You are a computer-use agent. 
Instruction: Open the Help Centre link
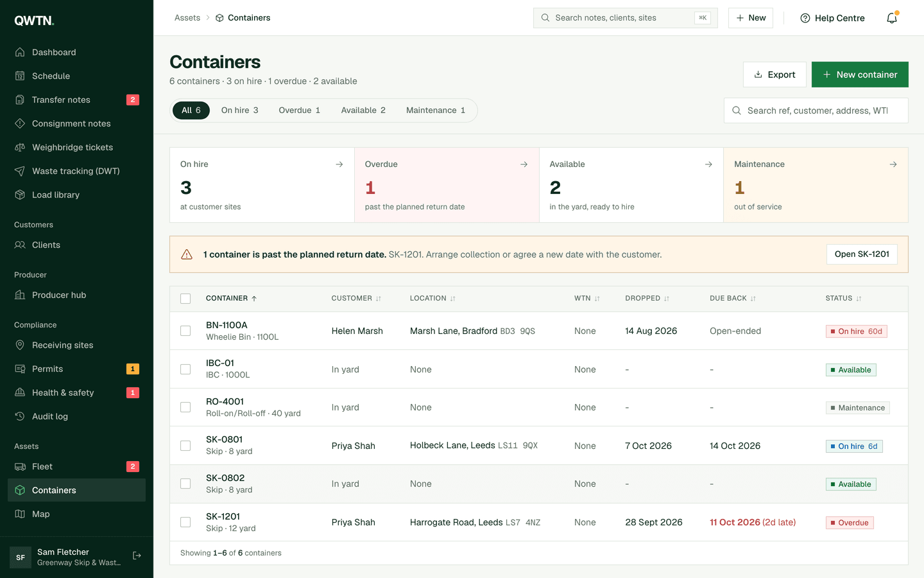pyautogui.click(x=833, y=18)
